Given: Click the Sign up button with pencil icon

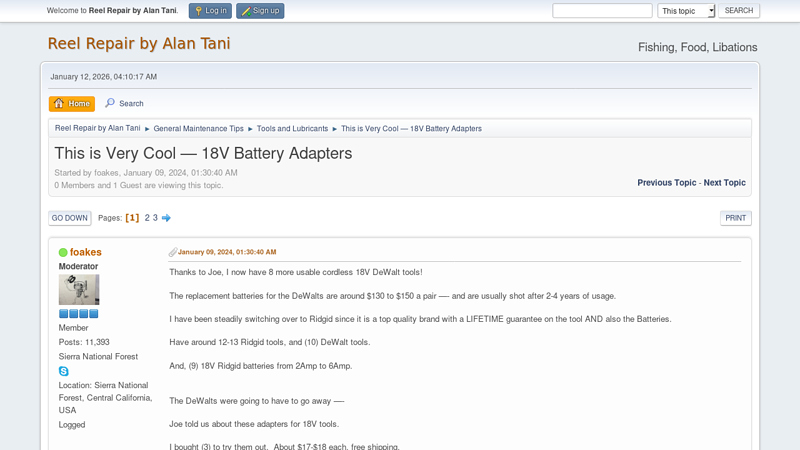Looking at the screenshot, I should pyautogui.click(x=260, y=11).
